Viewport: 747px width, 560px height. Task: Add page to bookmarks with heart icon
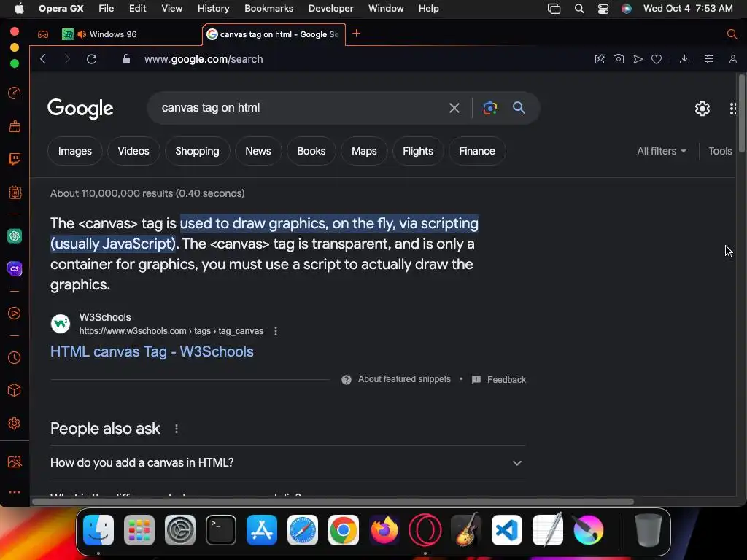tap(657, 59)
